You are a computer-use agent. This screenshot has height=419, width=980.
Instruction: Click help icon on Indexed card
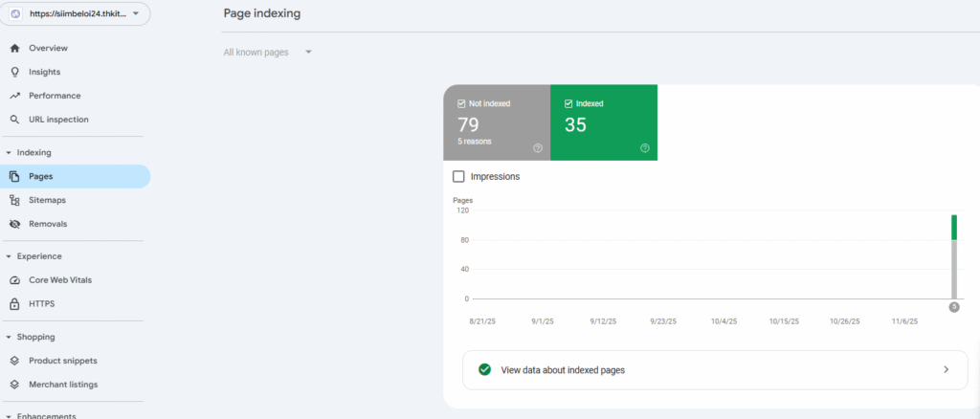[644, 148]
